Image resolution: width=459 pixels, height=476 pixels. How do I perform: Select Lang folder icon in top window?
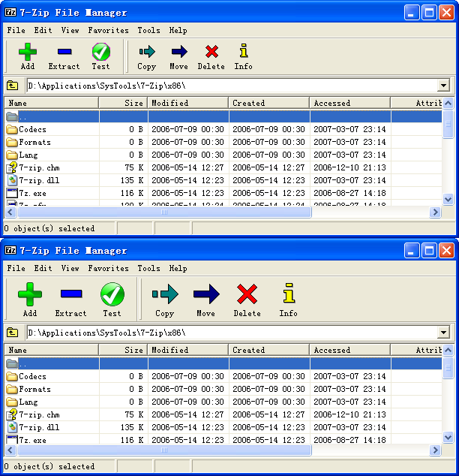(x=12, y=155)
